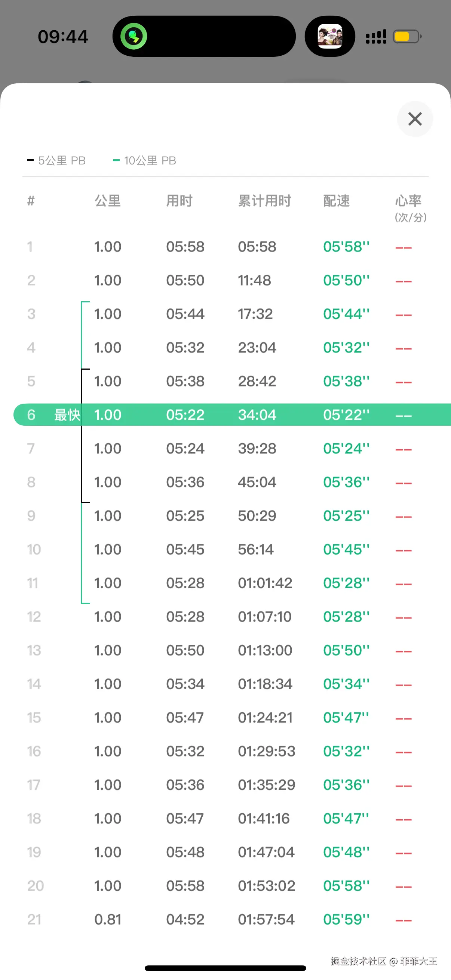Tap the 09:44 status bar clock

(63, 37)
